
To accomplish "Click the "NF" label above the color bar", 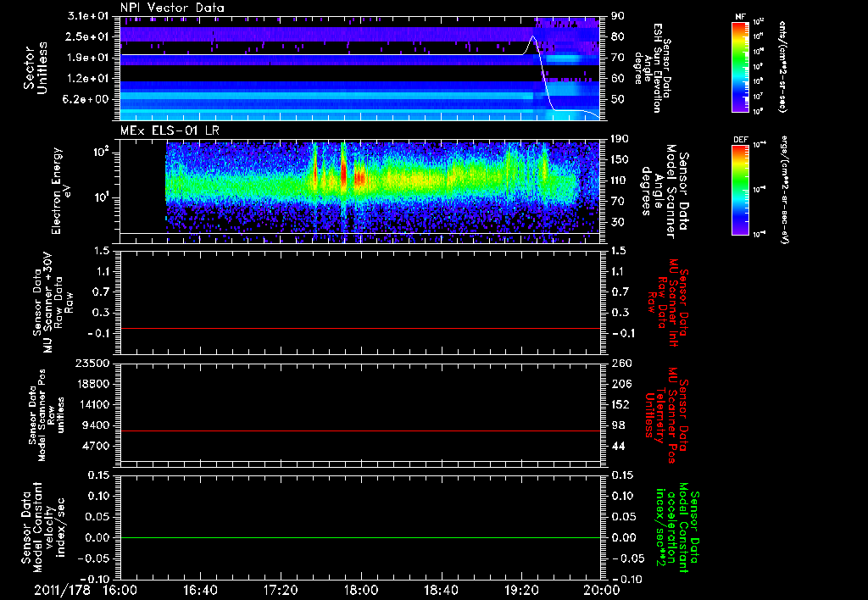I will pos(740,17).
